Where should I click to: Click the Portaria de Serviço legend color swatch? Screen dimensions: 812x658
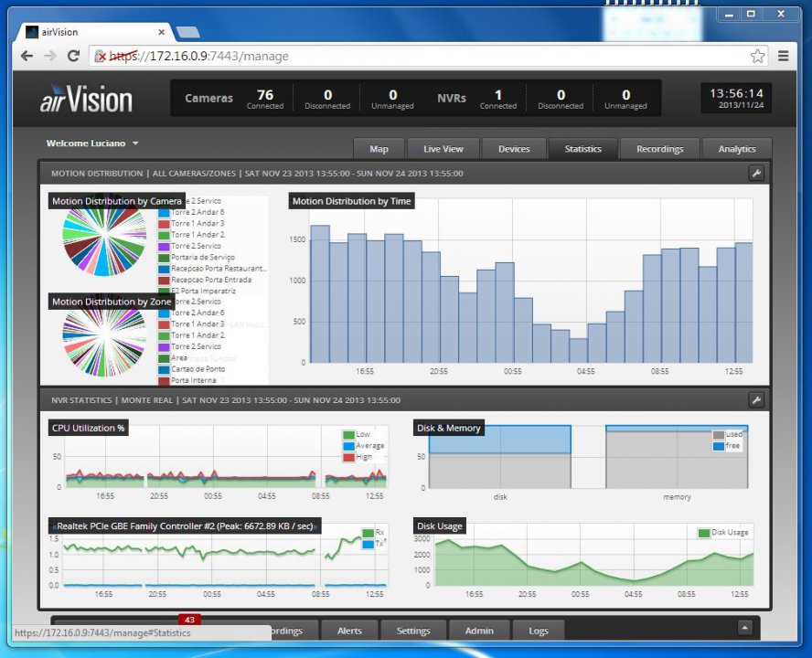point(165,258)
